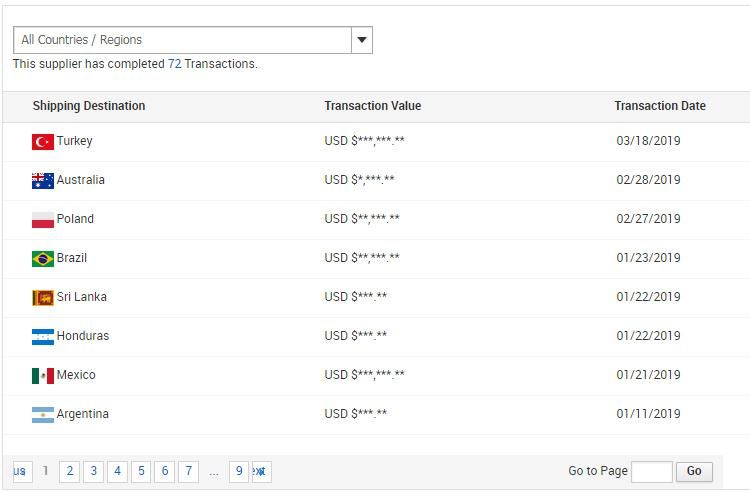Image resolution: width=750 pixels, height=492 pixels.
Task: Go to page 6
Action: pyautogui.click(x=165, y=471)
